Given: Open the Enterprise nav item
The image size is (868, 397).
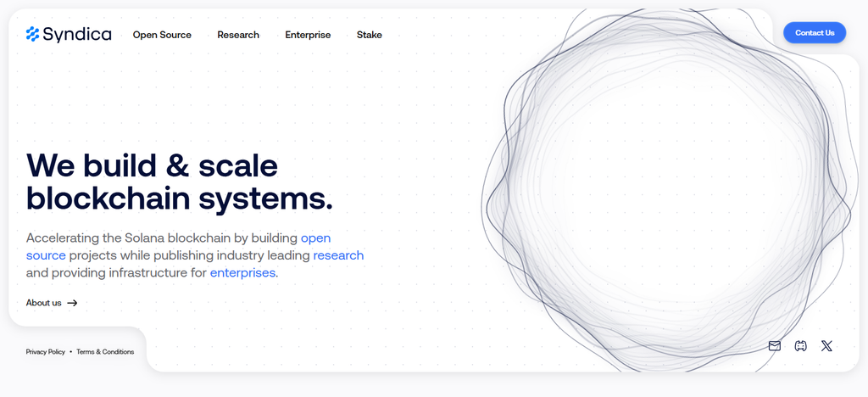Looking at the screenshot, I should coord(308,35).
